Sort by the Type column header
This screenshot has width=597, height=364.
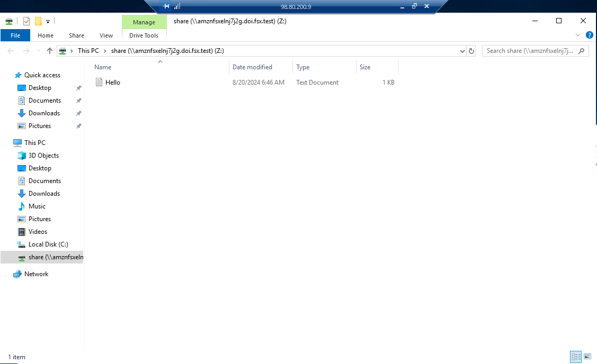(324, 67)
